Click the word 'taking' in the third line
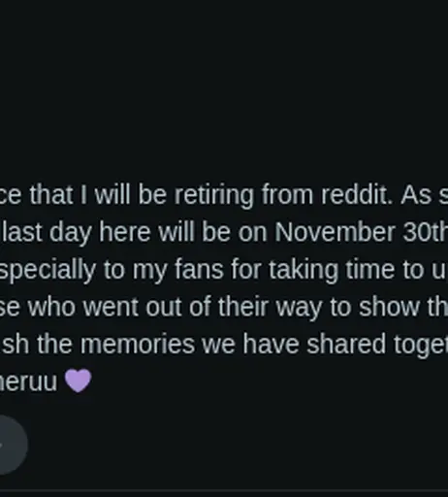Image resolution: width=448 pixels, height=497 pixels. pyautogui.click(x=304, y=270)
